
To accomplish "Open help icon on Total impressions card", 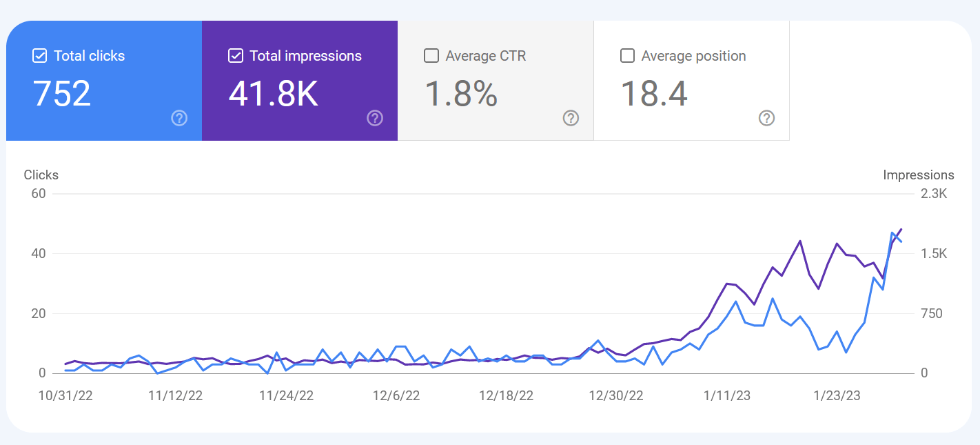I will coord(375,118).
